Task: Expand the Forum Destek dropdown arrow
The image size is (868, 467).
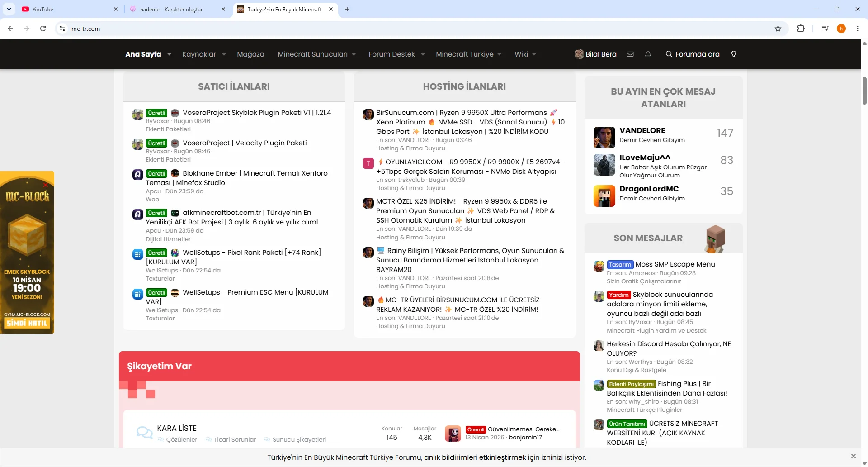Action: (x=423, y=54)
